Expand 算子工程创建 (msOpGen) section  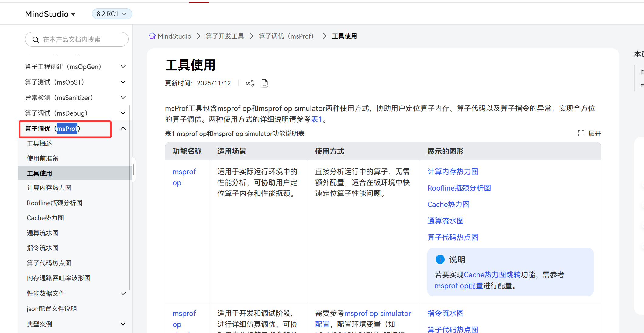123,67
